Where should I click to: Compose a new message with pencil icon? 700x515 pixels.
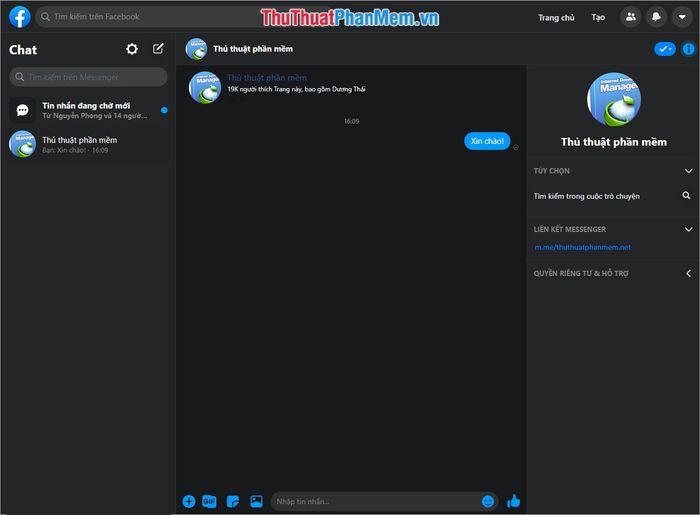click(158, 49)
